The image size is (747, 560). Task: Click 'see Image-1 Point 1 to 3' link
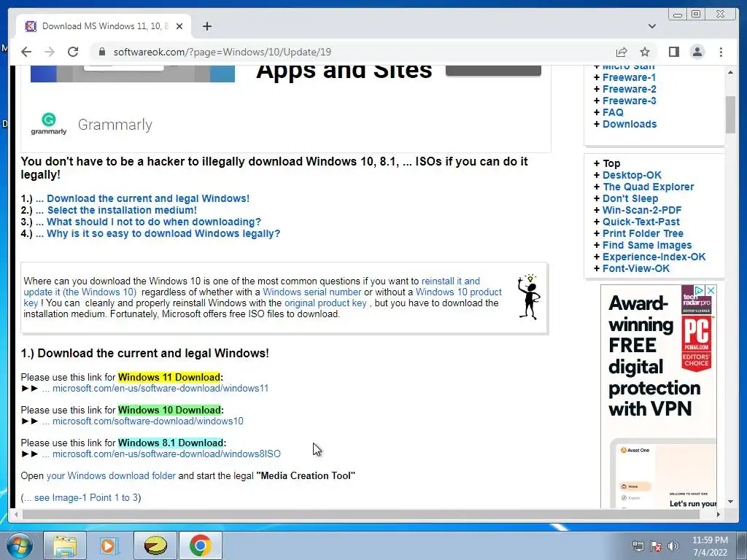click(x=86, y=497)
